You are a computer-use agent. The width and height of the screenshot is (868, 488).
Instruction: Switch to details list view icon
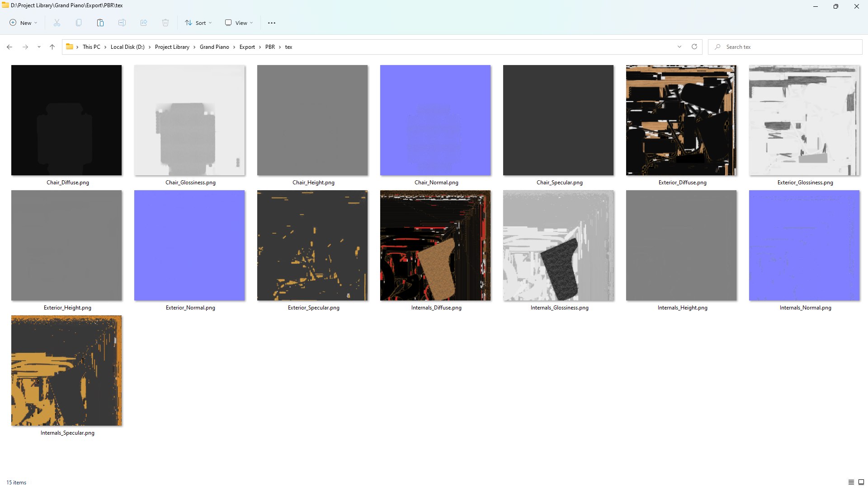pyautogui.click(x=851, y=482)
